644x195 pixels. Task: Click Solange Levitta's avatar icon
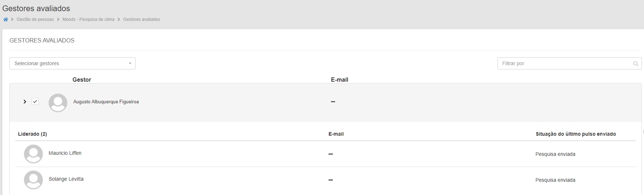pos(33,180)
